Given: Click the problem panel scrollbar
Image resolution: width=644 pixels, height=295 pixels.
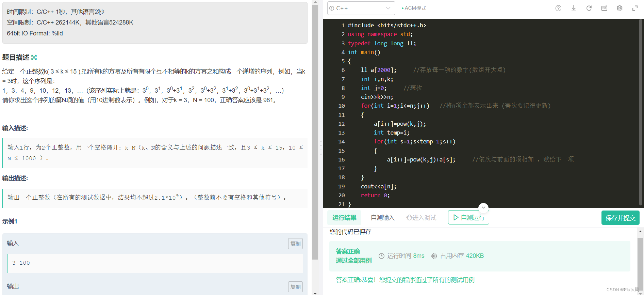Looking at the screenshot, I should 315,133.
